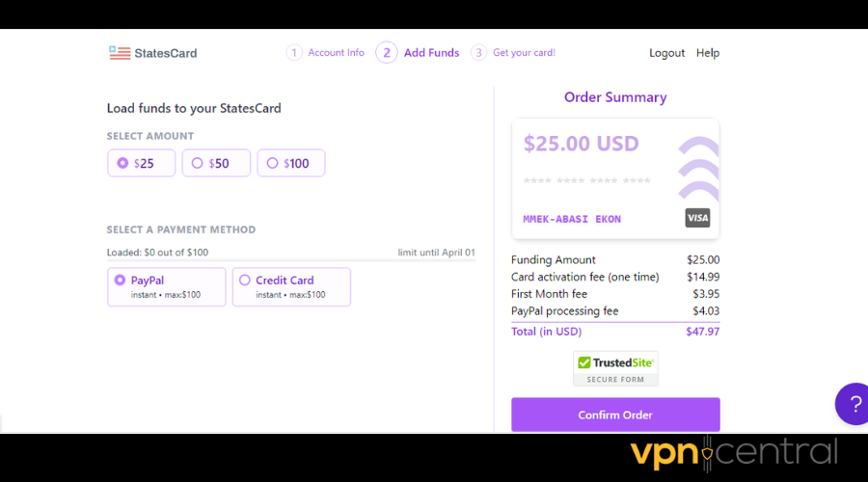The height and width of the screenshot is (482, 868).
Task: Select the $25 amount option
Action: tap(141, 164)
